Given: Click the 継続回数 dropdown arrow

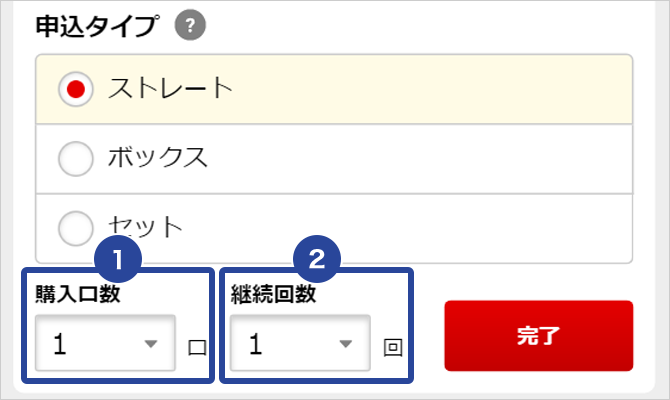Looking at the screenshot, I should pyautogui.click(x=346, y=344).
